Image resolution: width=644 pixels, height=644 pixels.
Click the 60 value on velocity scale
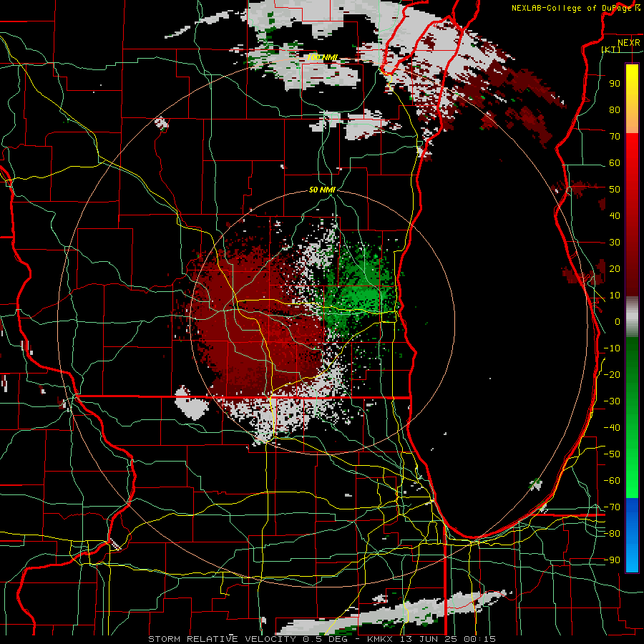point(615,162)
